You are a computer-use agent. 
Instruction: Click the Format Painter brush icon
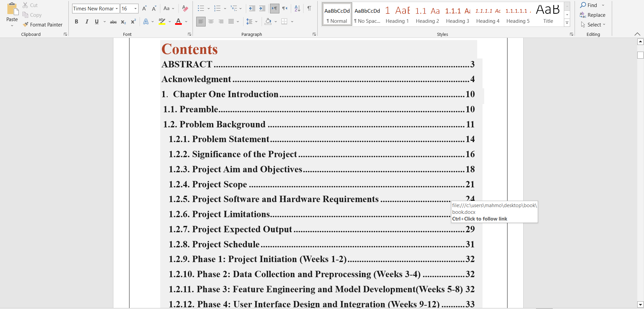coord(25,24)
